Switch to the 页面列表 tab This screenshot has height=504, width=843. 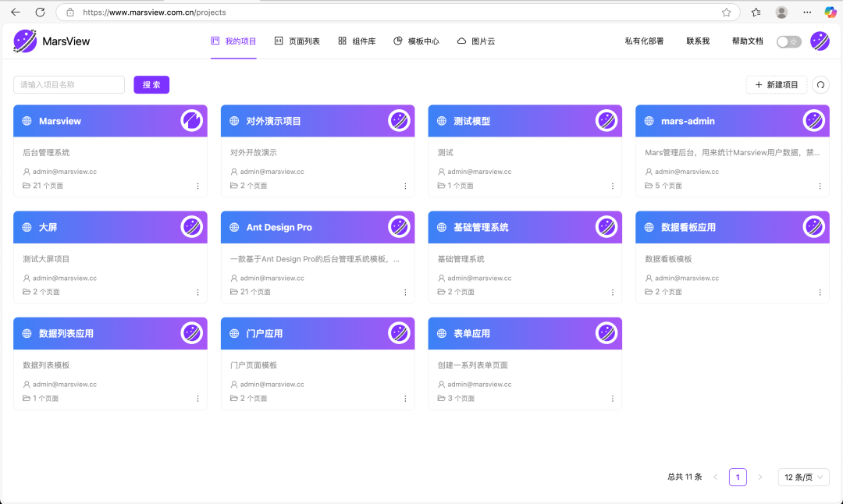click(x=297, y=41)
